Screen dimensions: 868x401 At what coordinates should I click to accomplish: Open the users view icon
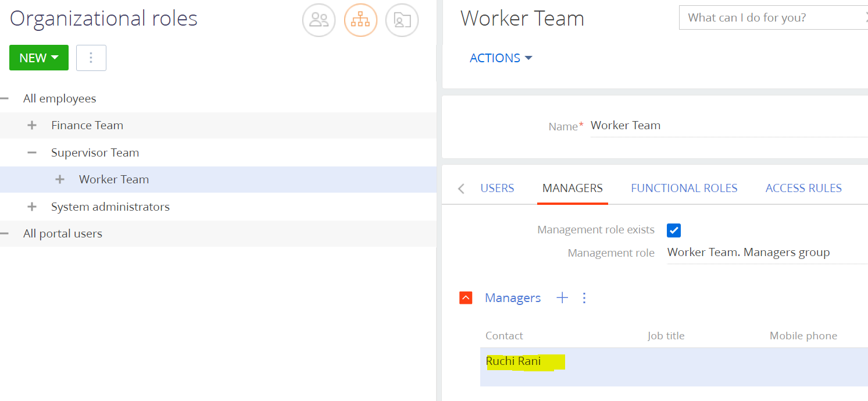pyautogui.click(x=319, y=20)
